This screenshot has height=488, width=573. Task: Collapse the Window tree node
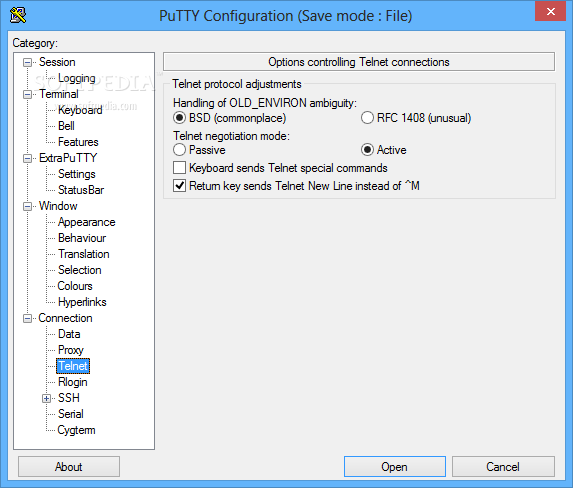pos(27,207)
